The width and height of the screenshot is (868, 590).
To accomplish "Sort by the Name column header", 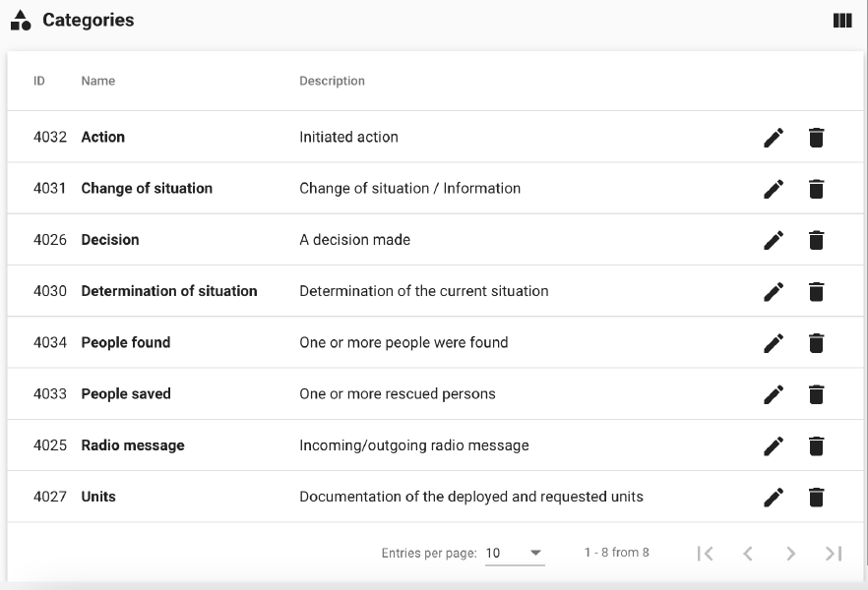I will (x=98, y=81).
